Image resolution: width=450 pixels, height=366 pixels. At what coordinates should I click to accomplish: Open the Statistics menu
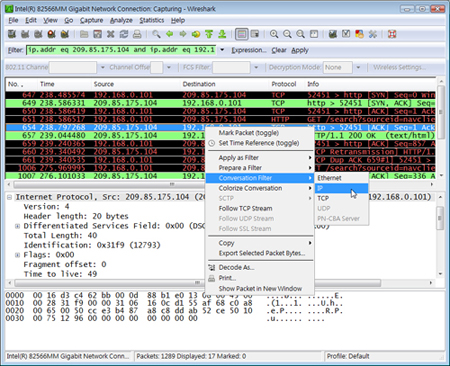152,20
